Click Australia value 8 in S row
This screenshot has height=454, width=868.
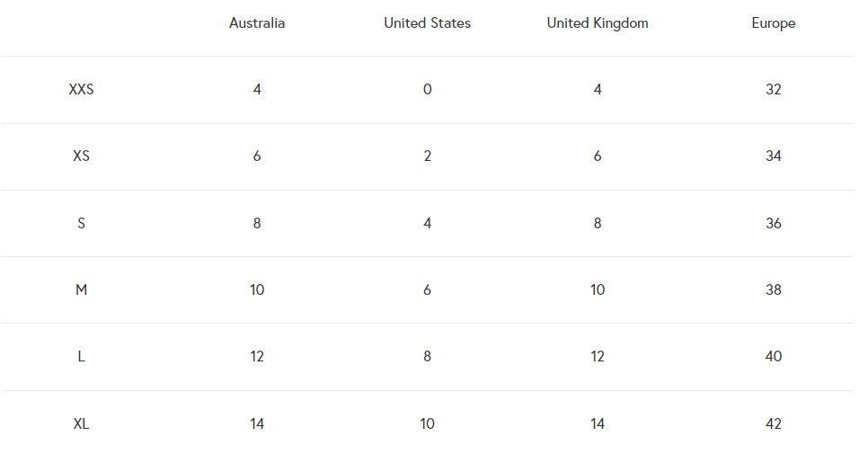(257, 223)
